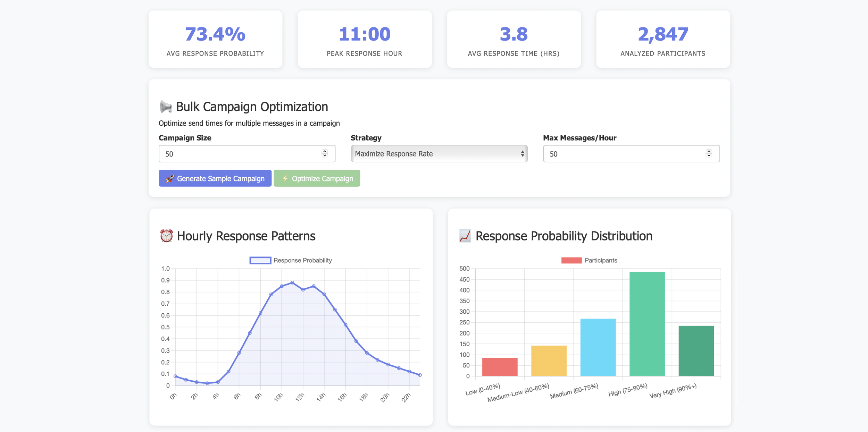Screen dimensions: 868x432
Task: Select the Analyzed Participants stat card
Action: click(x=663, y=39)
